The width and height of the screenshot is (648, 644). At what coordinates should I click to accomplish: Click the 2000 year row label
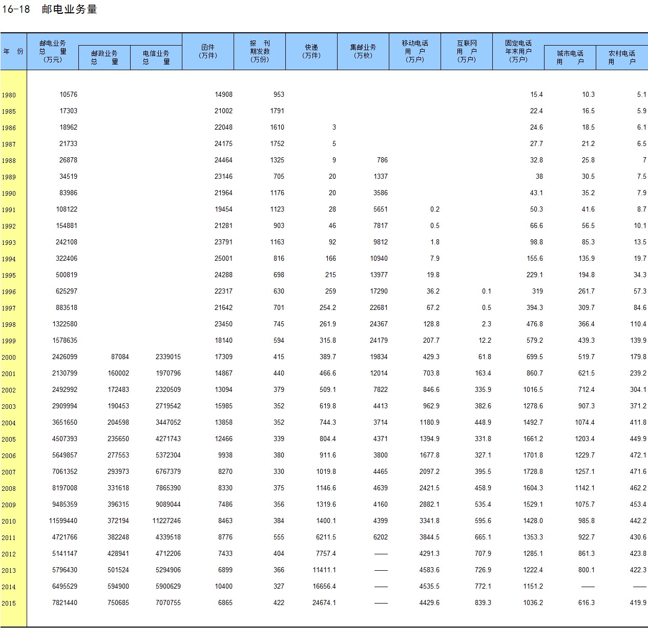click(x=9, y=358)
